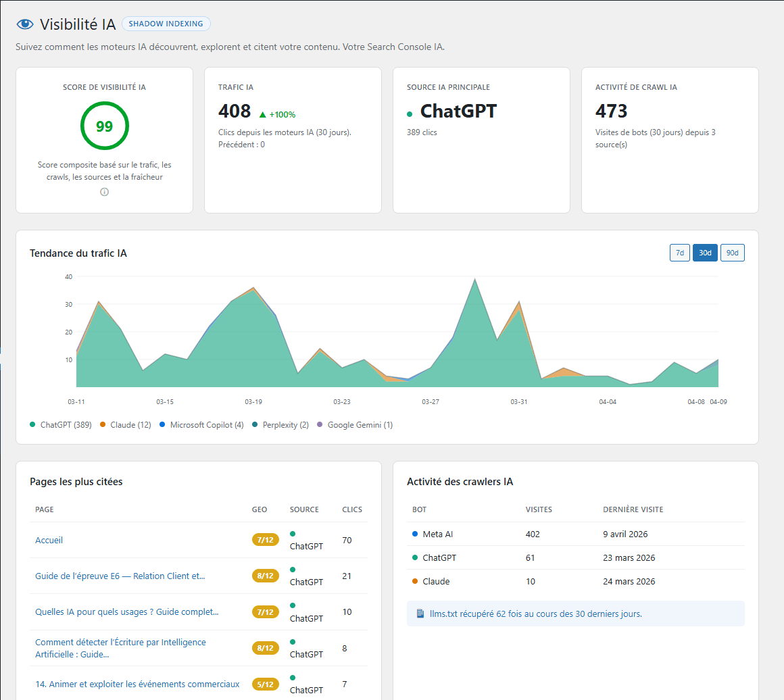The image size is (784, 700).
Task: Click the CLICS column header
Action: (x=352, y=509)
